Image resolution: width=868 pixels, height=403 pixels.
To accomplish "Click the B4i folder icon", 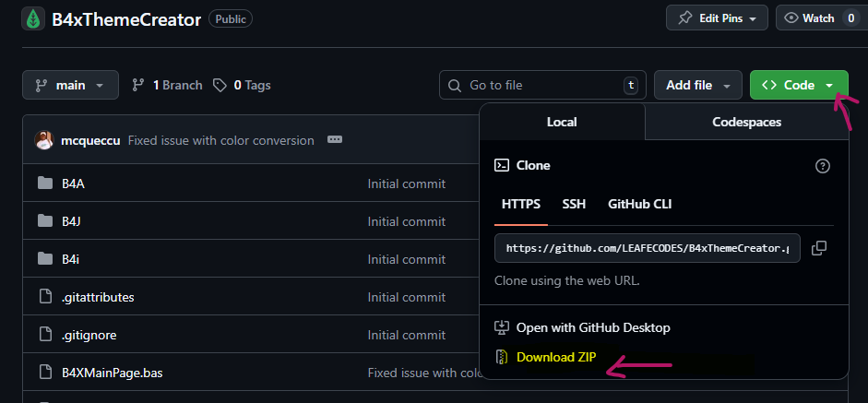I will pyautogui.click(x=45, y=258).
